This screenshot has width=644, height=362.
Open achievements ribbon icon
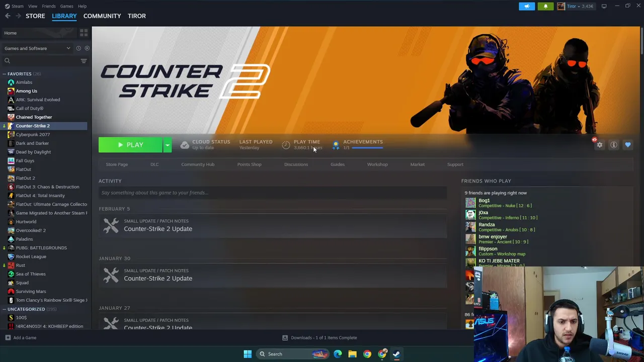coord(336,145)
